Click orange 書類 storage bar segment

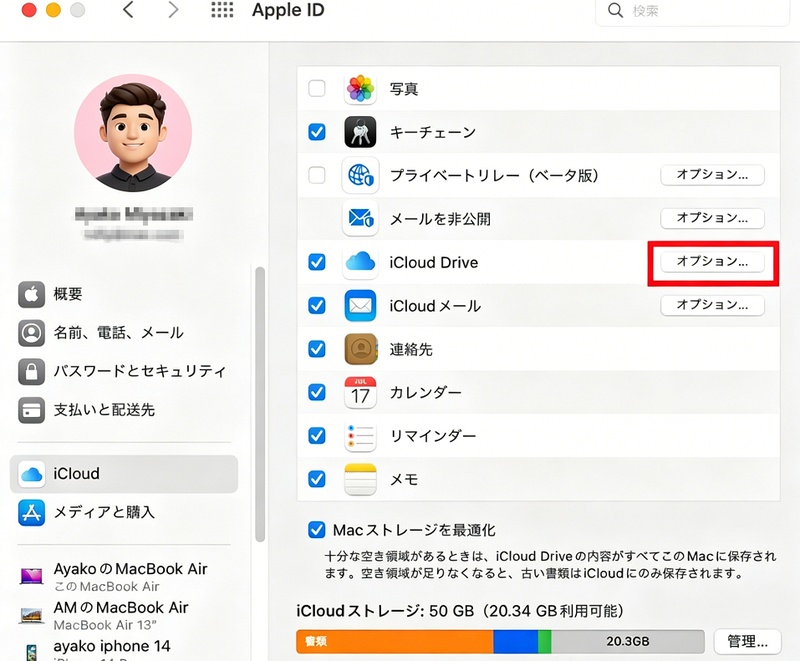(394, 642)
